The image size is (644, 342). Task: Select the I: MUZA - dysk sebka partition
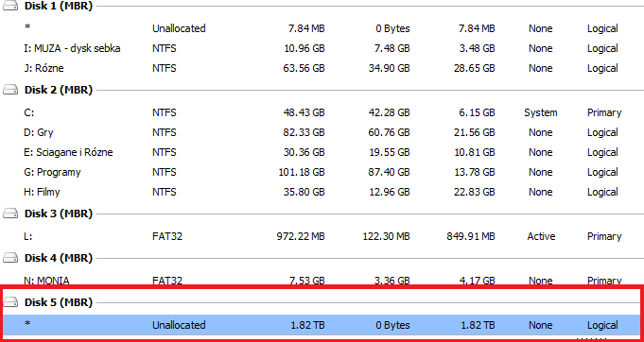point(322,48)
